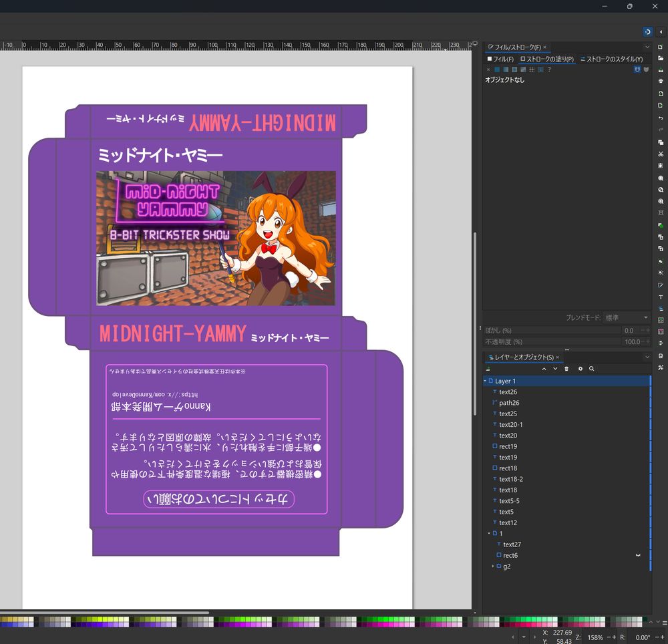Expand the g2 group in layers
This screenshot has height=644, width=668.
[x=493, y=567]
